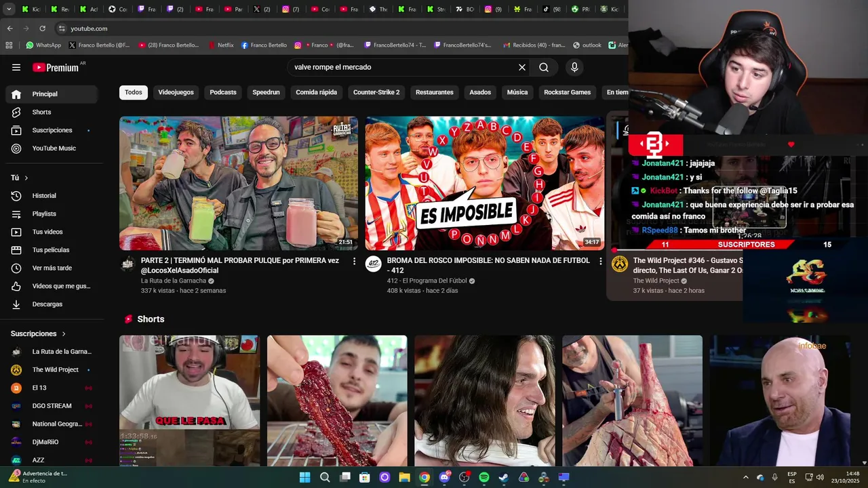Open the outlook bookmark

pyautogui.click(x=587, y=45)
